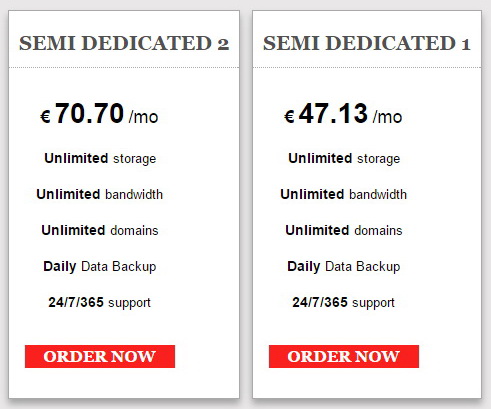This screenshot has width=491, height=409.
Task: Click the €47.13 /mo price
Action: (x=343, y=114)
